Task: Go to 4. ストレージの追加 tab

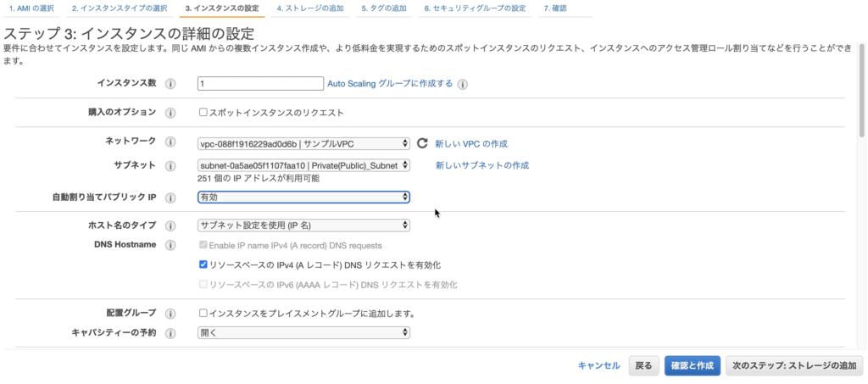Action: (x=310, y=8)
